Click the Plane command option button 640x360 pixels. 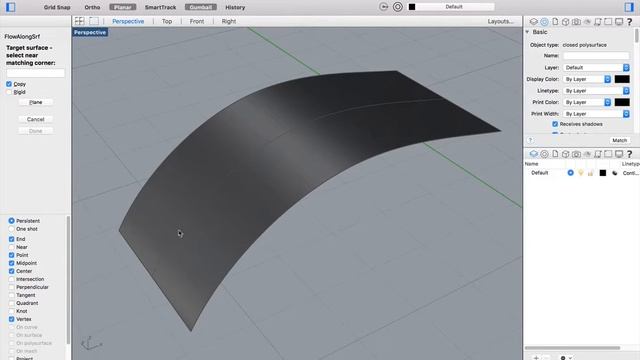36,102
